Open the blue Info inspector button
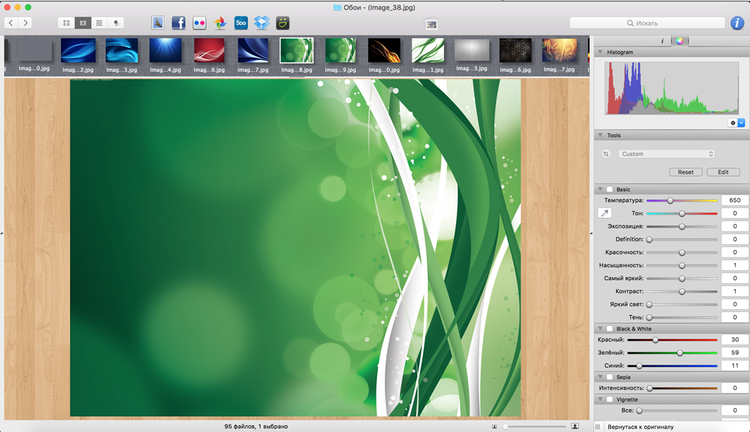 coord(737,22)
